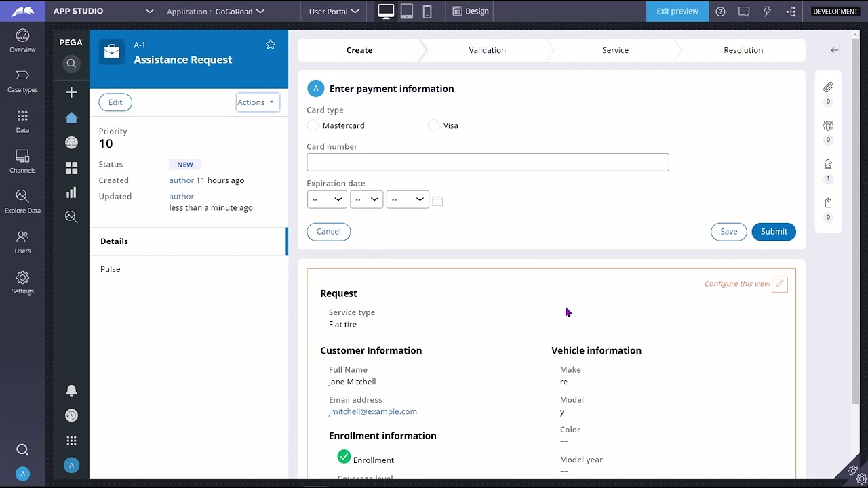868x488 pixels.
Task: Select the Service stage
Action: (615, 50)
